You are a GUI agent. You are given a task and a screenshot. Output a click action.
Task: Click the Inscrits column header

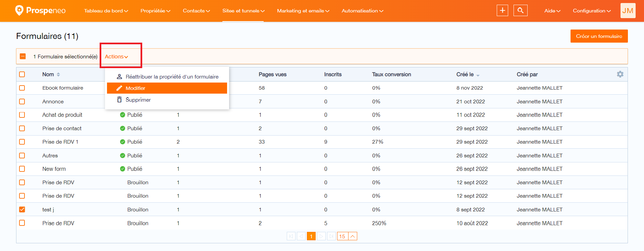point(333,74)
